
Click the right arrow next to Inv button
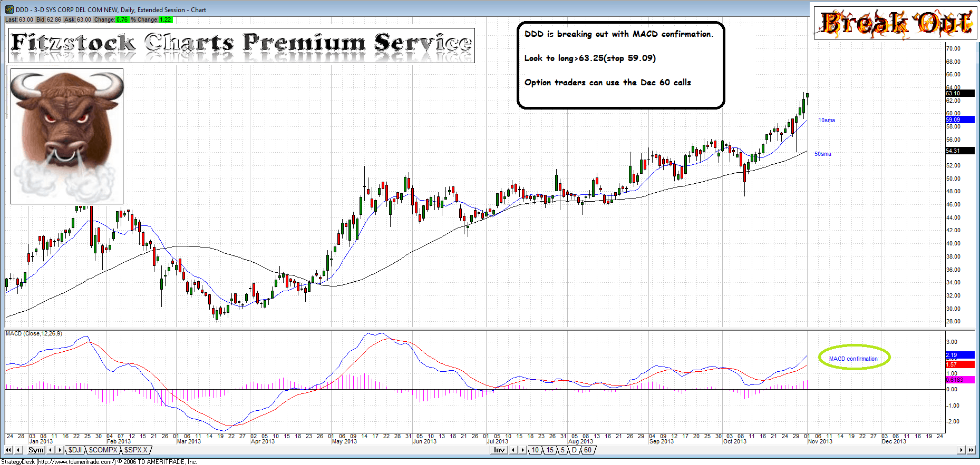[x=522, y=450]
